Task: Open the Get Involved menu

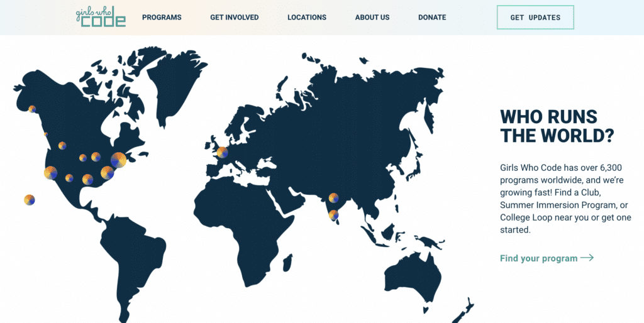Action: click(234, 18)
